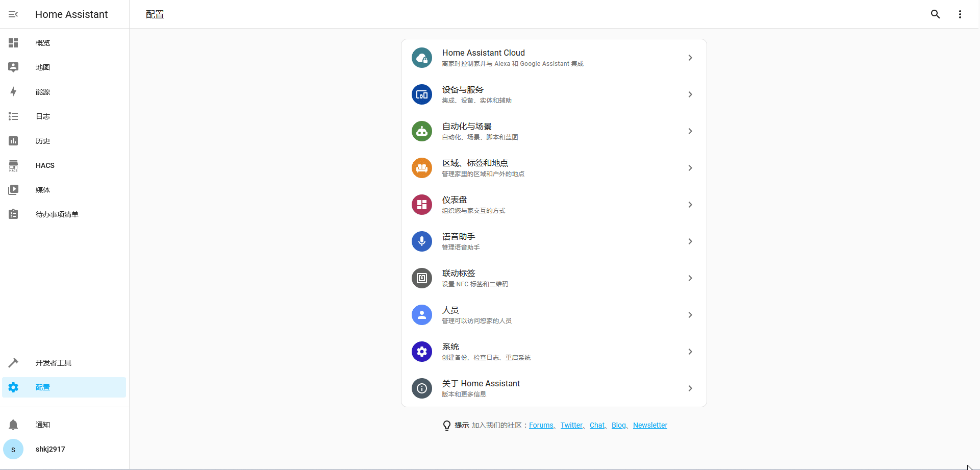Click 创建备份、检查日志、重启系统 subtitle

pos(486,358)
